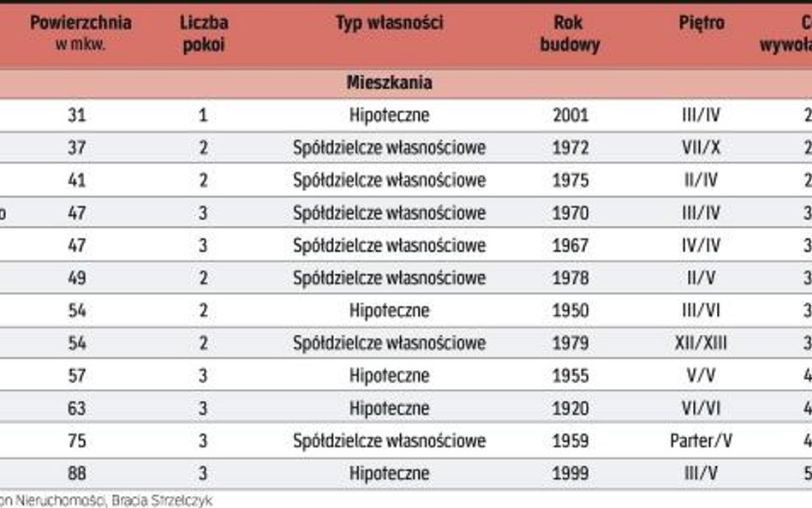The width and height of the screenshot is (812, 508).
Task: Select the XII/XIII floor cell
Action: click(702, 343)
